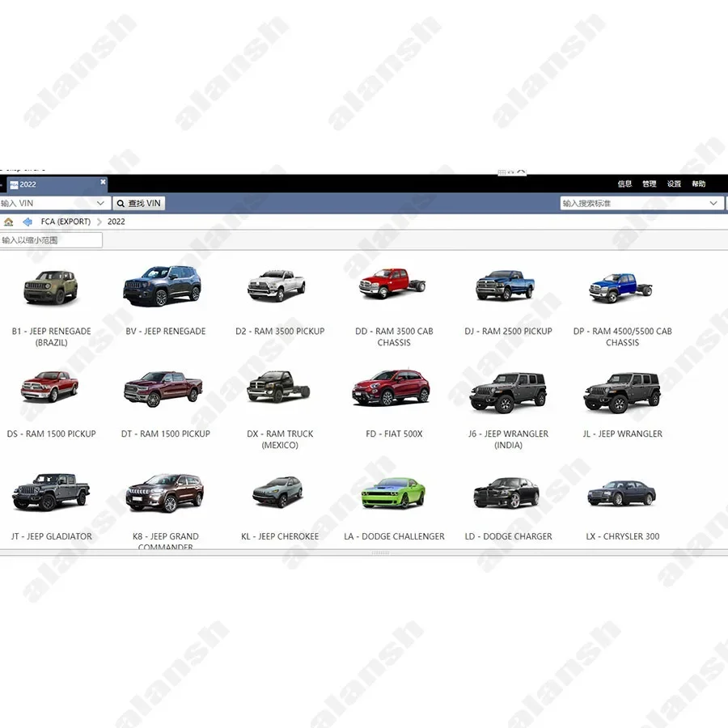Open the 帮助 menu
Image resolution: width=728 pixels, height=728 pixels.
(698, 184)
